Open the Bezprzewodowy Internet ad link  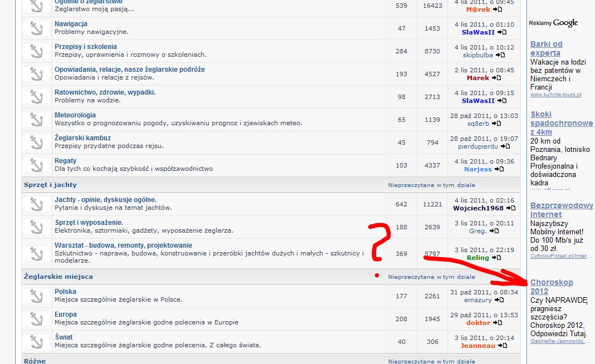coord(561,210)
